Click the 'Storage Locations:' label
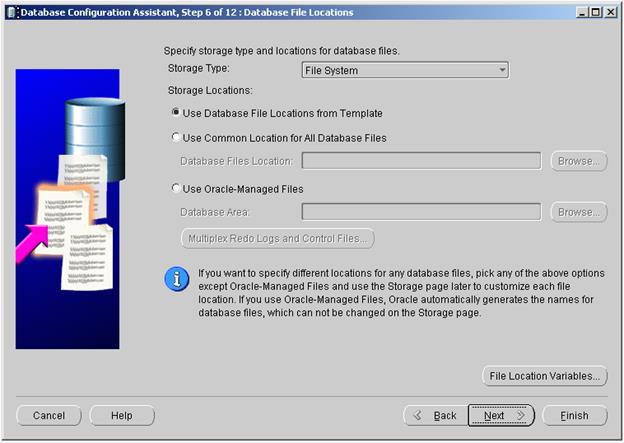Viewport: 624px width, 443px height. point(210,90)
